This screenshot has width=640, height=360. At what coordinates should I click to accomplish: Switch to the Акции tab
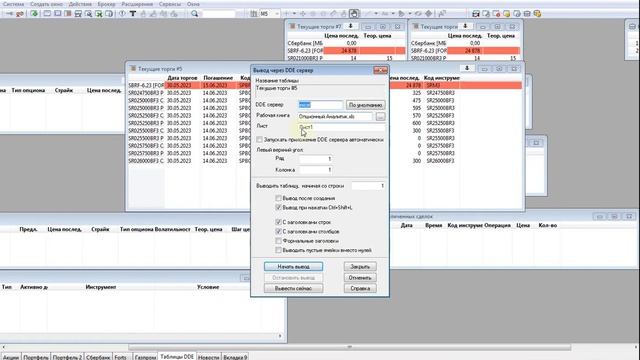coord(11,357)
